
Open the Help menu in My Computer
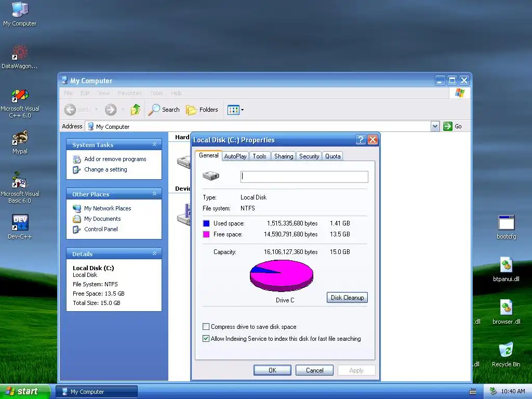point(177,93)
